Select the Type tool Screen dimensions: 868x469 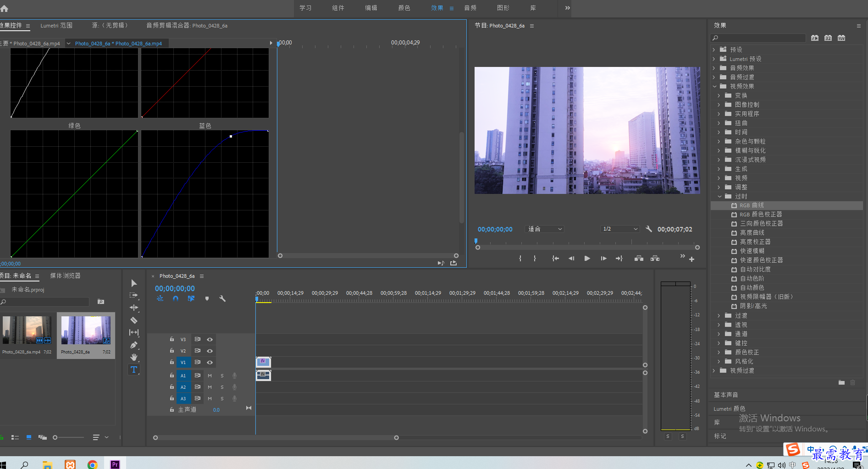pos(134,370)
